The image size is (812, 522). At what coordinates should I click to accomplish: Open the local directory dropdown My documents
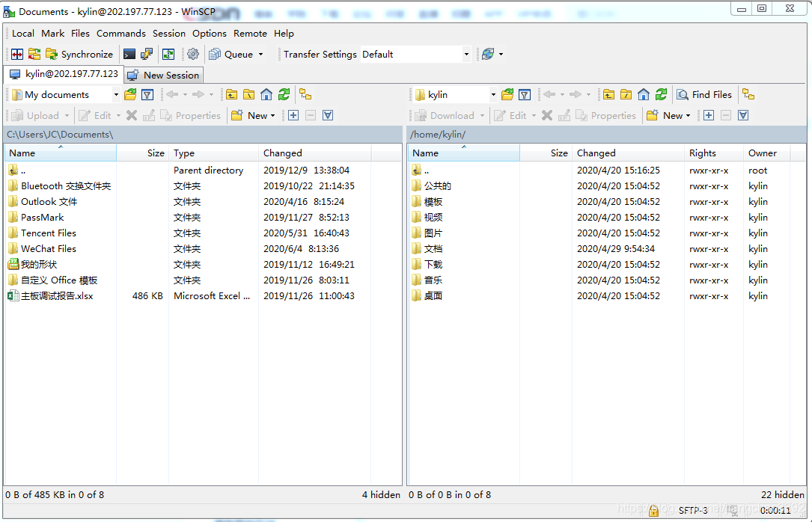117,94
